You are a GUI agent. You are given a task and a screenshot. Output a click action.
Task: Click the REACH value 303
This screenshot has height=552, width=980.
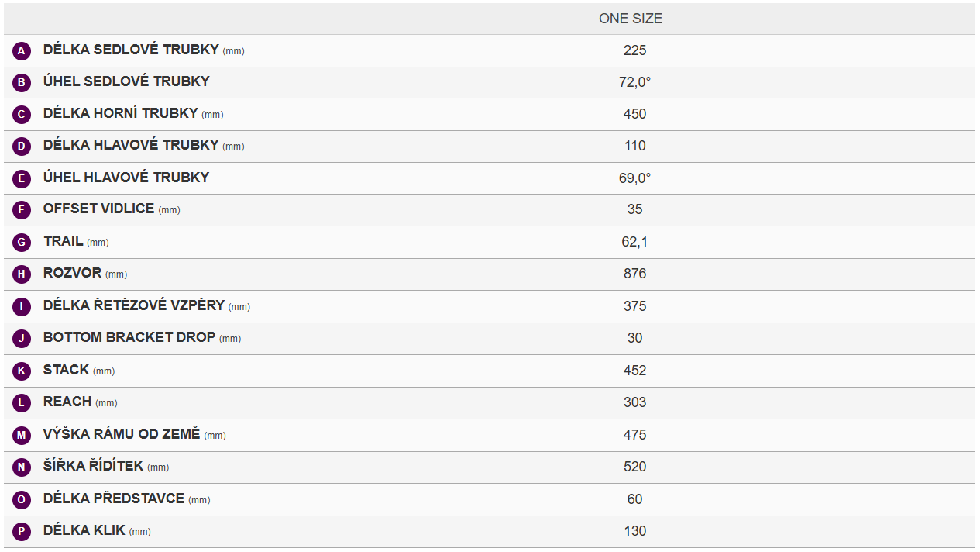click(x=634, y=402)
